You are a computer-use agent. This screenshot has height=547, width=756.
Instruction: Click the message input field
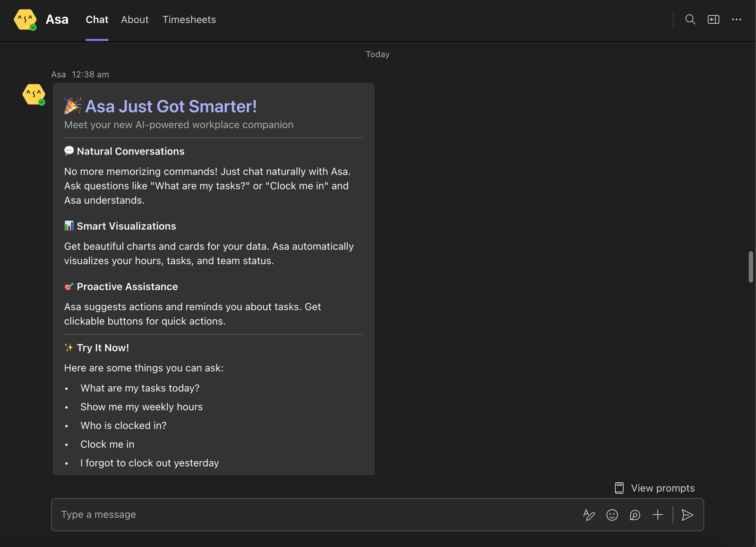click(189, 514)
